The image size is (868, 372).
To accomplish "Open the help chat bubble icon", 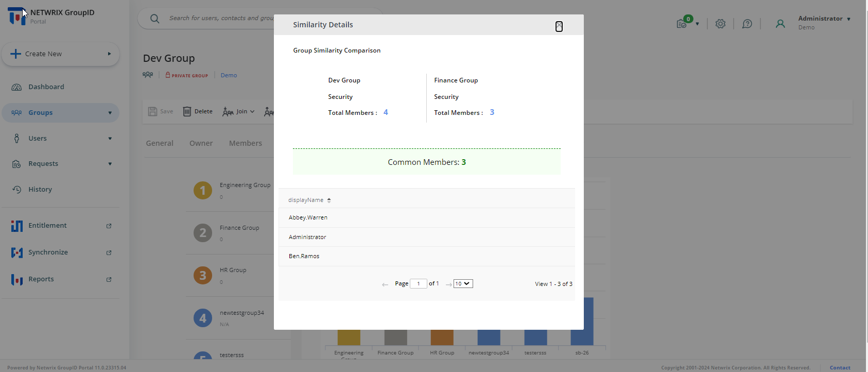I will (747, 24).
